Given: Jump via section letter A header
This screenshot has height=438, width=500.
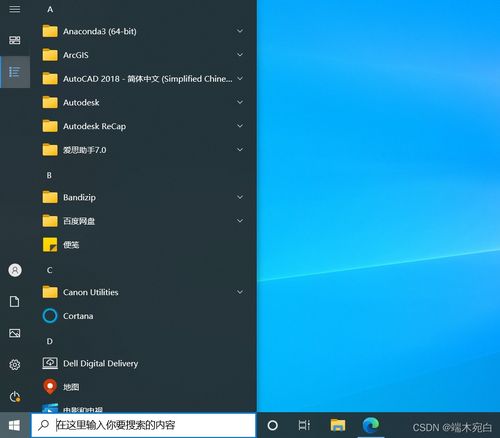Looking at the screenshot, I should [x=50, y=9].
